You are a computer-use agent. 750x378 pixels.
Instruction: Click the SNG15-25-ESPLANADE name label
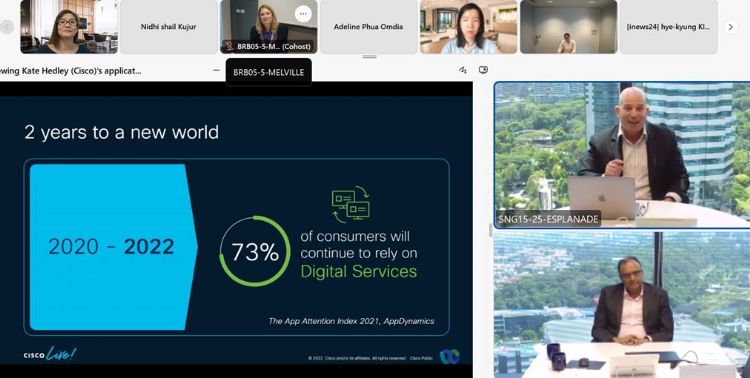(548, 219)
